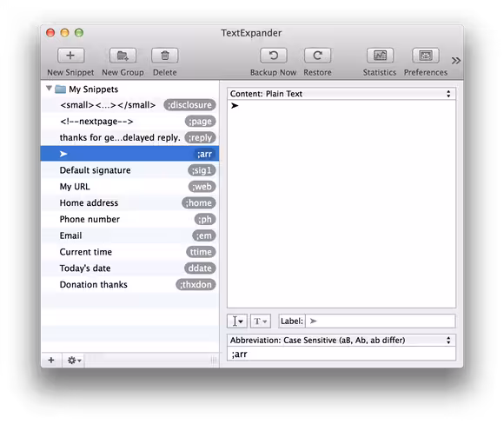
Task: Select the arrow snippet row ;arr
Action: coord(129,154)
